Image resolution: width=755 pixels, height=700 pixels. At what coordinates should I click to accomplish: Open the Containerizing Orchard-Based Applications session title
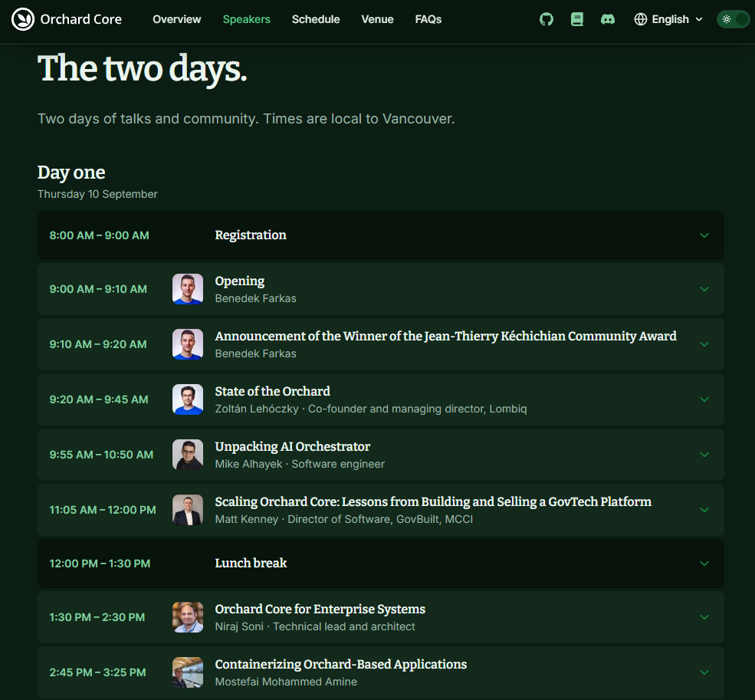click(x=341, y=665)
